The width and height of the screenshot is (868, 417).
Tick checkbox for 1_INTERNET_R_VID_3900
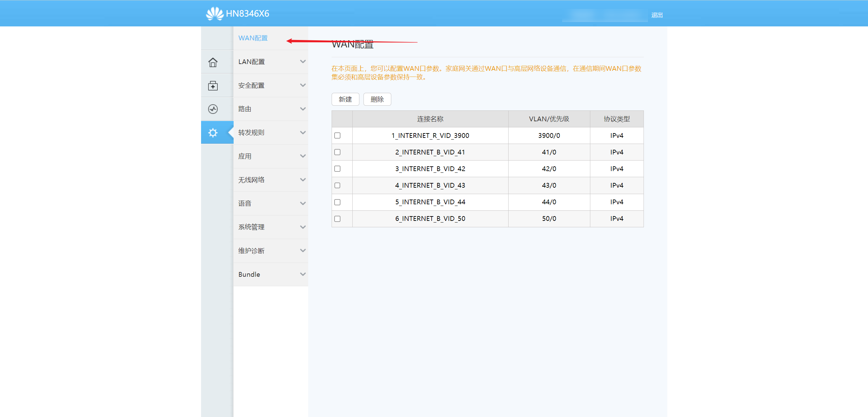337,135
